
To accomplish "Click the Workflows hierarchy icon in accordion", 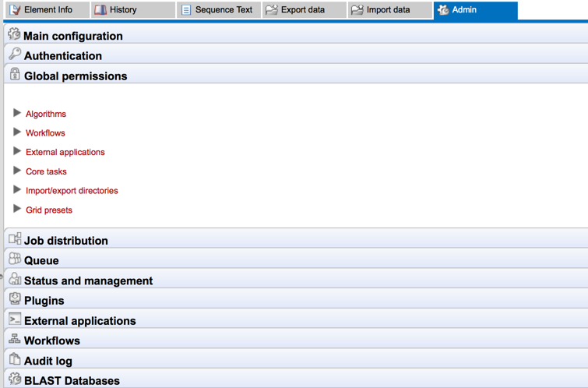I will coord(14,340).
